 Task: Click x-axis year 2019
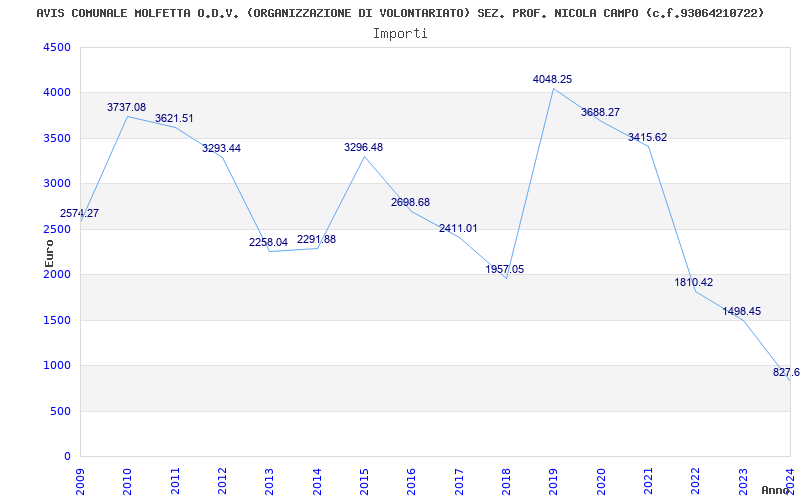click(x=554, y=480)
